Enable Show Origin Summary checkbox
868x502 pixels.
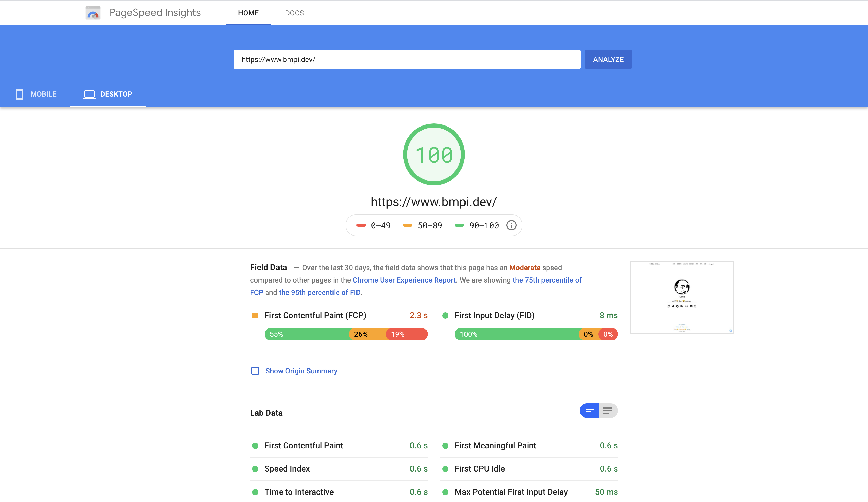click(x=255, y=371)
